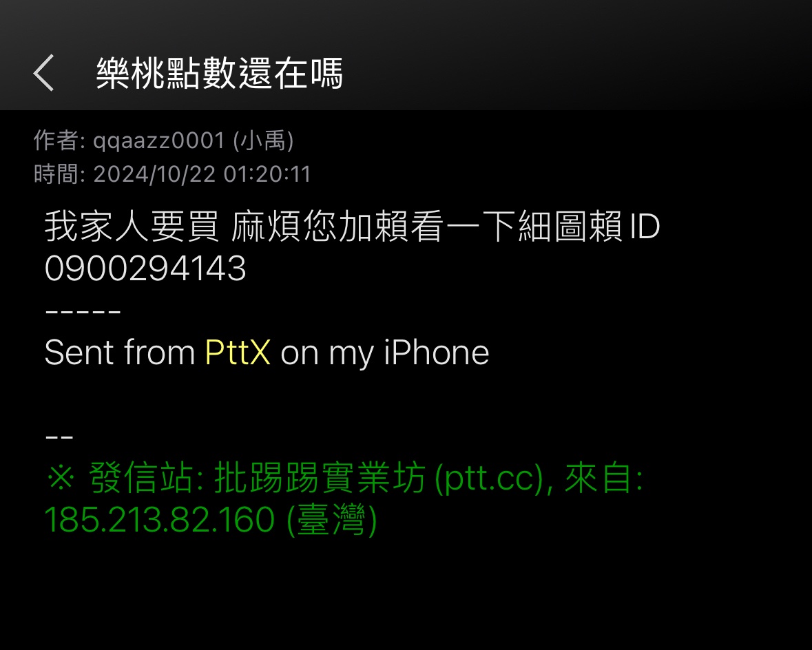This screenshot has width=812, height=650.
Task: Tap the 時間 label
Action: coord(56,174)
